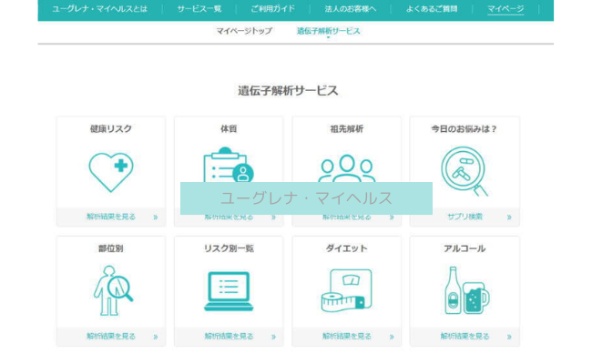Viewport: 592px width, 364px height.
Task: Open 解析結果を見る in the ダイエット card
Action: (x=347, y=336)
